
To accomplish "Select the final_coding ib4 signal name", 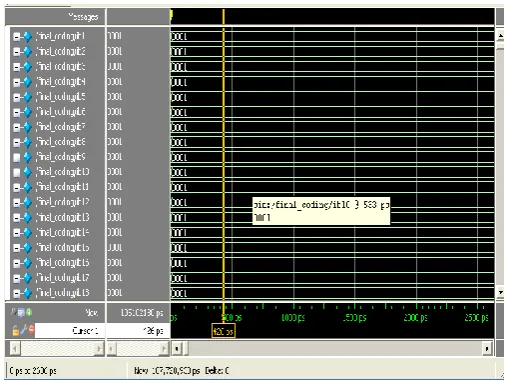I will 61,82.
